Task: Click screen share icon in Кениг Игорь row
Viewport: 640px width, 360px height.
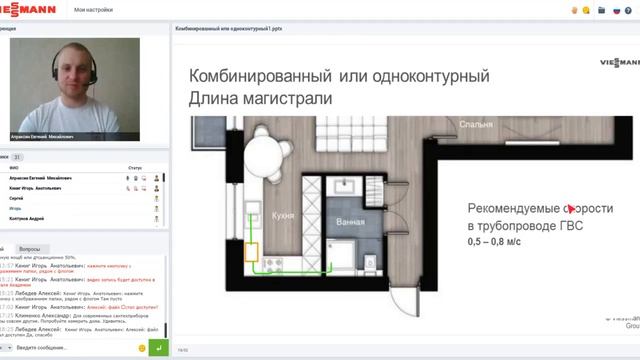Action: coord(144,189)
